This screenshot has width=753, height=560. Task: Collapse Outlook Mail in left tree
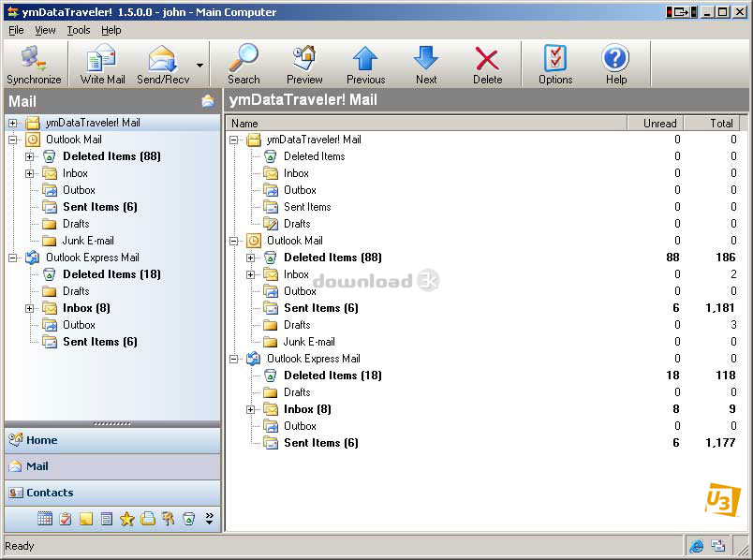point(13,140)
